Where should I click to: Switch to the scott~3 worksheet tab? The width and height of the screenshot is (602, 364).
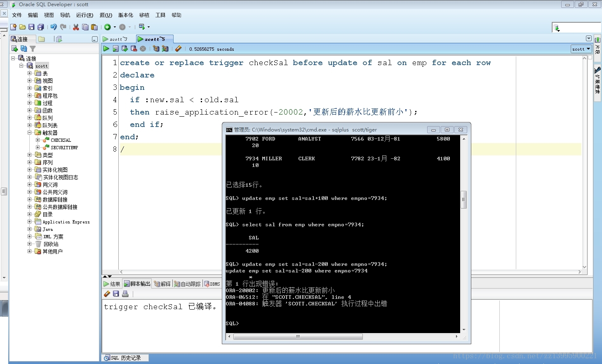(118, 39)
